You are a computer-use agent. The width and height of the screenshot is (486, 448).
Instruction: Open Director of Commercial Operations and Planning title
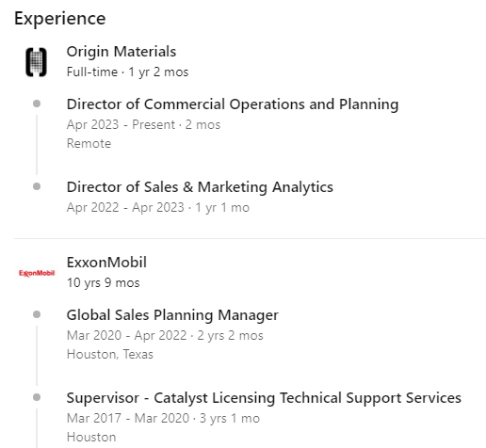pyautogui.click(x=233, y=104)
